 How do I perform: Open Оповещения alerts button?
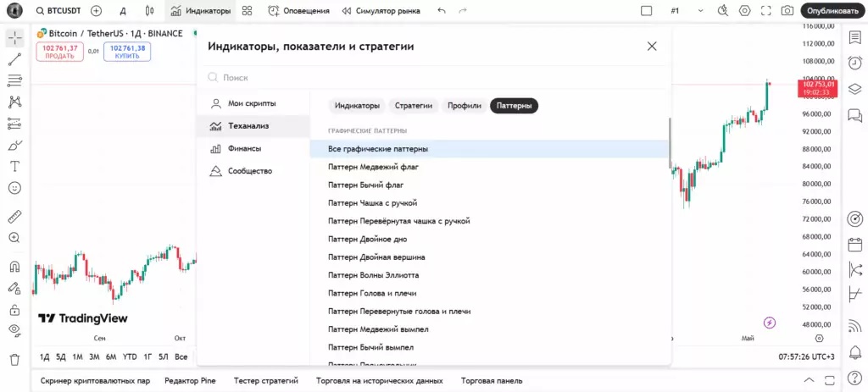click(x=298, y=10)
